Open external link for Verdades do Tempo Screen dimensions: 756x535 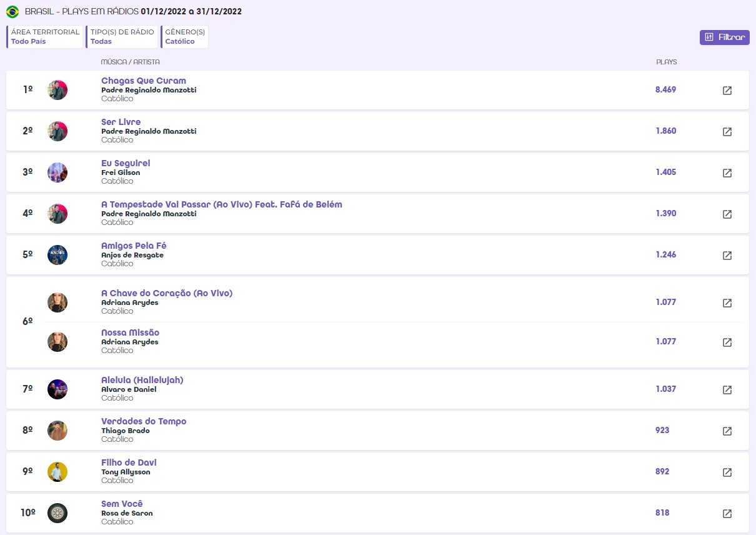click(727, 431)
